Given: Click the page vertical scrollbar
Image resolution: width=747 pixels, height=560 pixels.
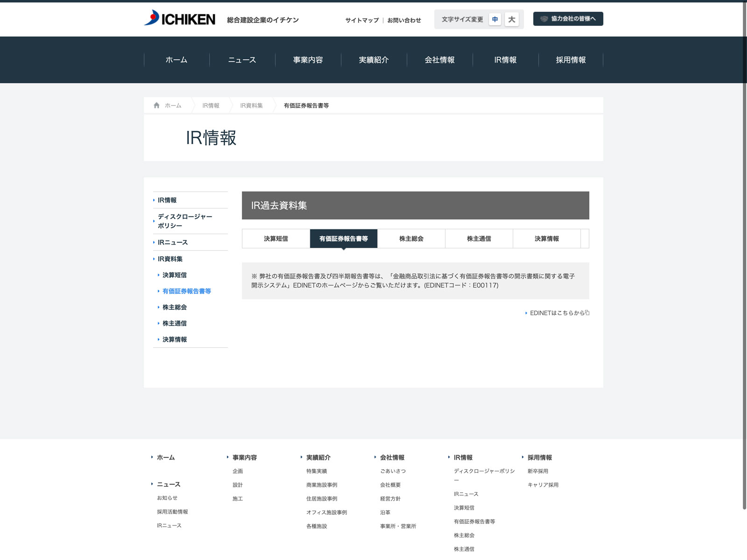Looking at the screenshot, I should click(744, 280).
